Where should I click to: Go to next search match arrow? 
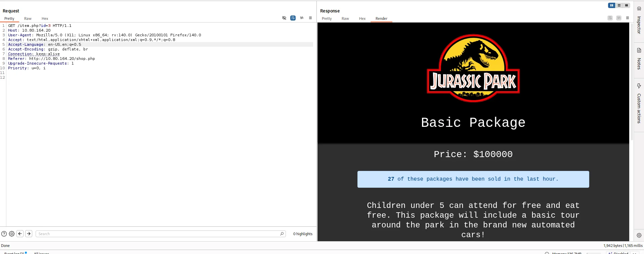[x=29, y=234]
